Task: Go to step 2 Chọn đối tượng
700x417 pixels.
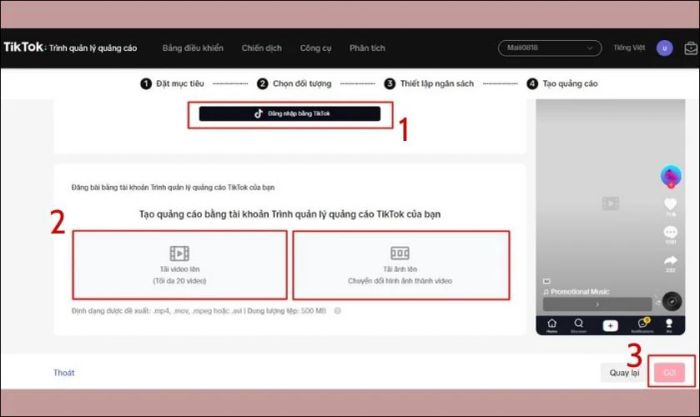Action: [x=294, y=83]
